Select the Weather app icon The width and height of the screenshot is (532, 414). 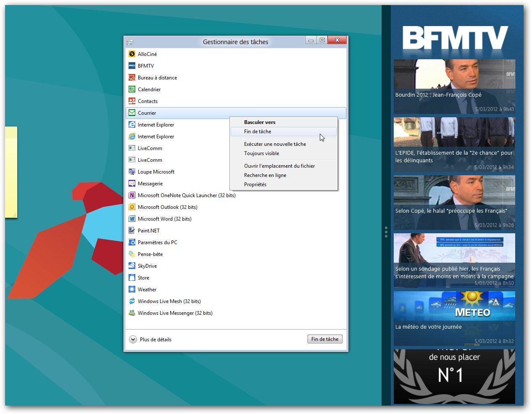coord(132,289)
